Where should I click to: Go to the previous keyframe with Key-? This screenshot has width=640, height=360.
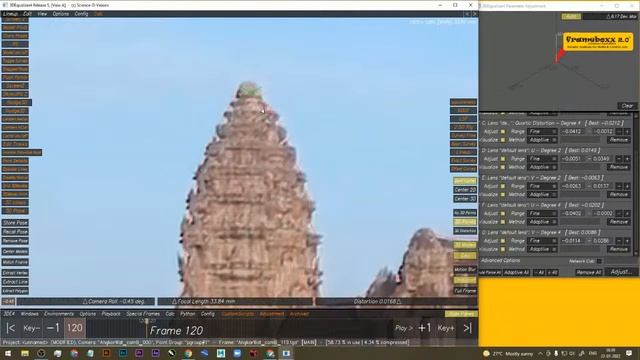point(31,328)
